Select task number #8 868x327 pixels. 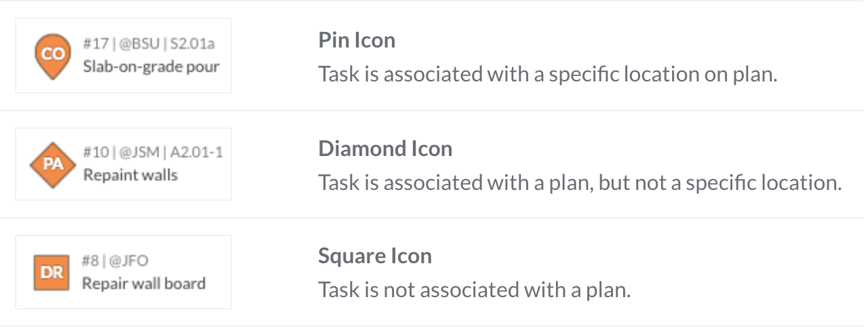90,261
